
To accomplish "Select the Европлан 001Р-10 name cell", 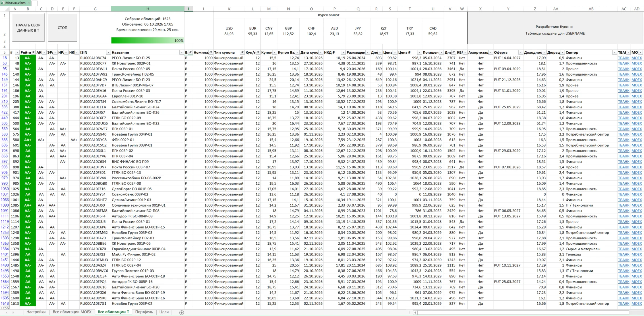I will (148, 96).
